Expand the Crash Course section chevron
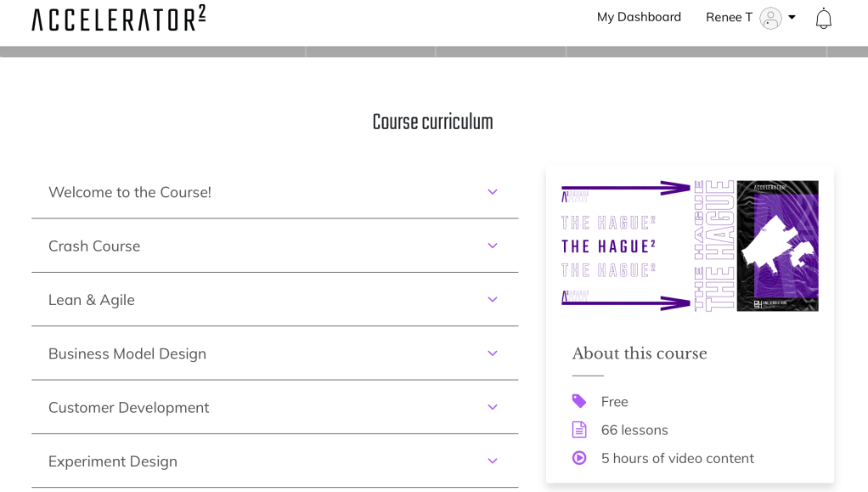Screen dimensions: 868x492 click(493, 246)
